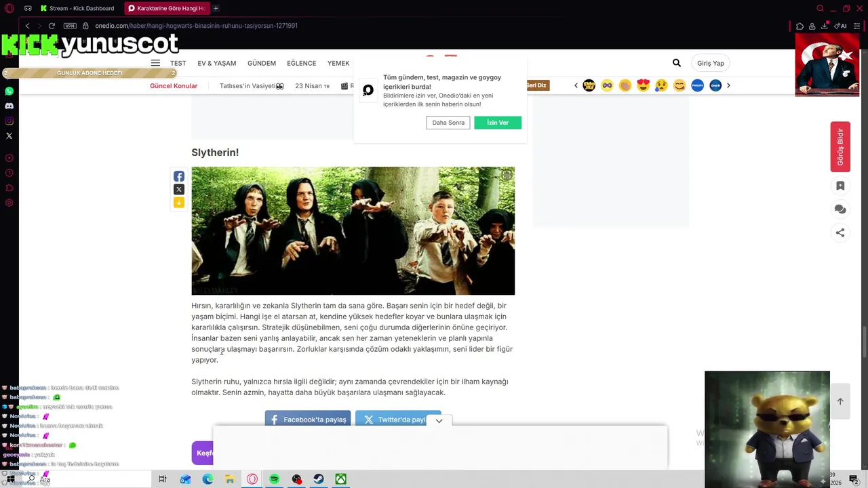Go back with the browser back arrow
Viewport: 868px width, 488px height.
[x=27, y=26]
